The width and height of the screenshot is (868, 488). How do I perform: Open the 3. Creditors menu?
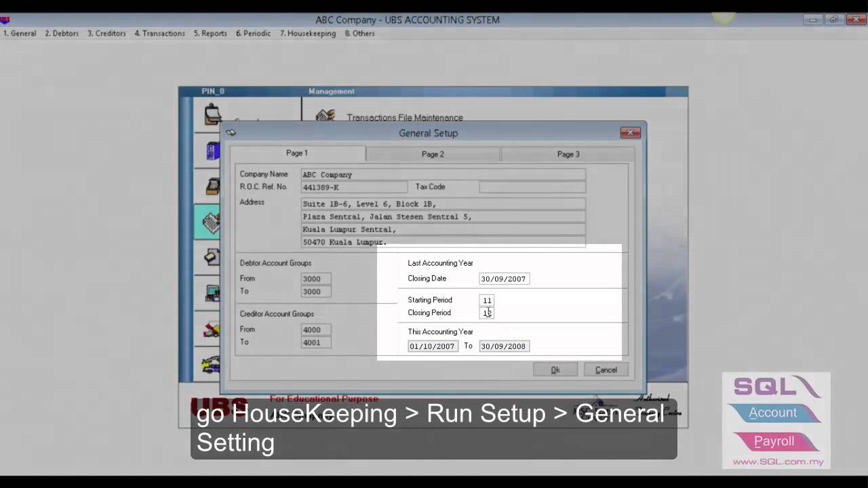click(106, 33)
